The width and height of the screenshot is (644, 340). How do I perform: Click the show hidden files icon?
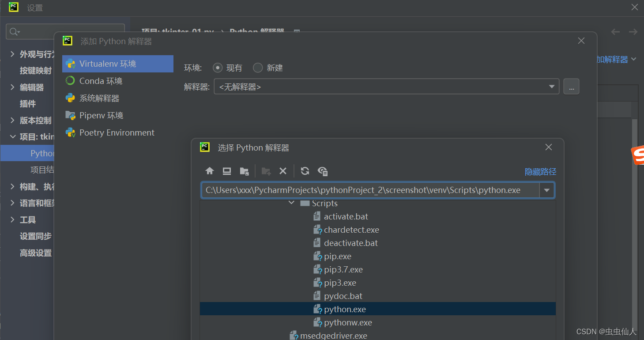(323, 171)
